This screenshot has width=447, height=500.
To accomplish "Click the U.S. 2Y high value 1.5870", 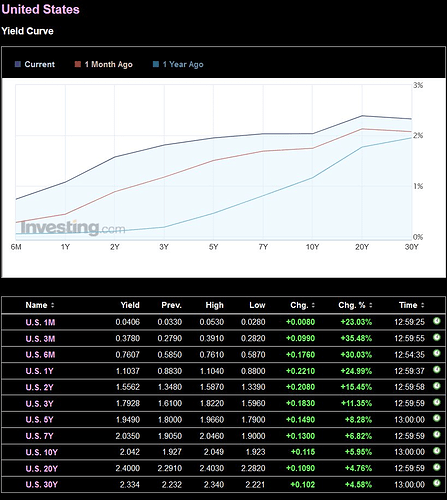I will (x=212, y=387).
